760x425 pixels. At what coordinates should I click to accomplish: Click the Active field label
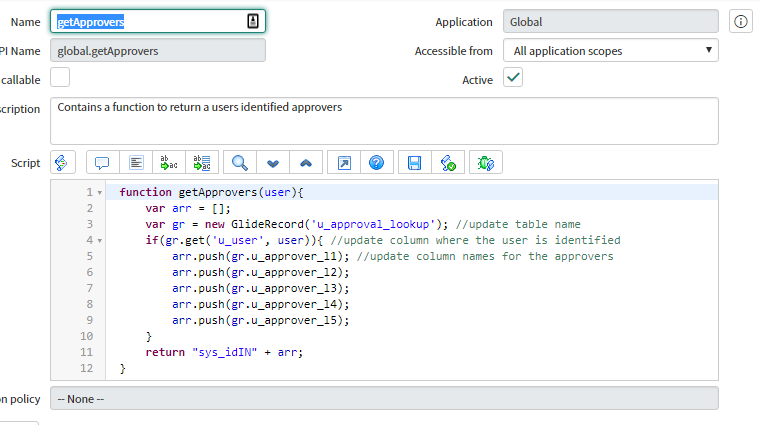tap(477, 80)
